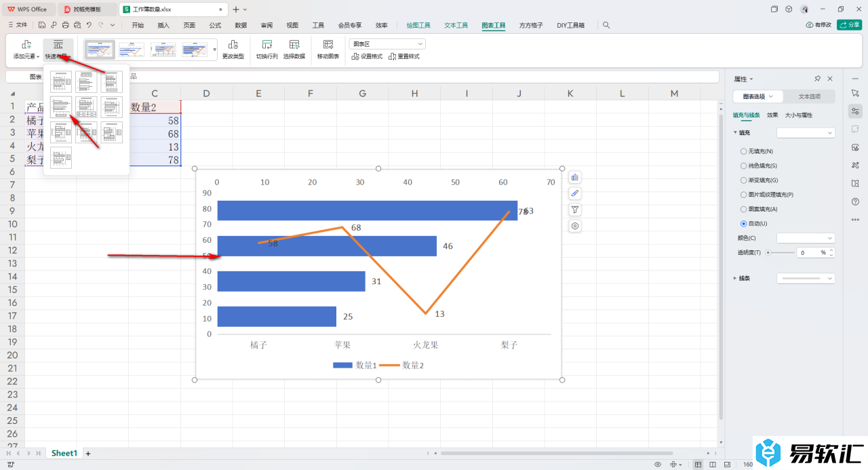This screenshot has width=868, height=470.
Task: Switch to page layout view in status bar
Action: pos(713,465)
